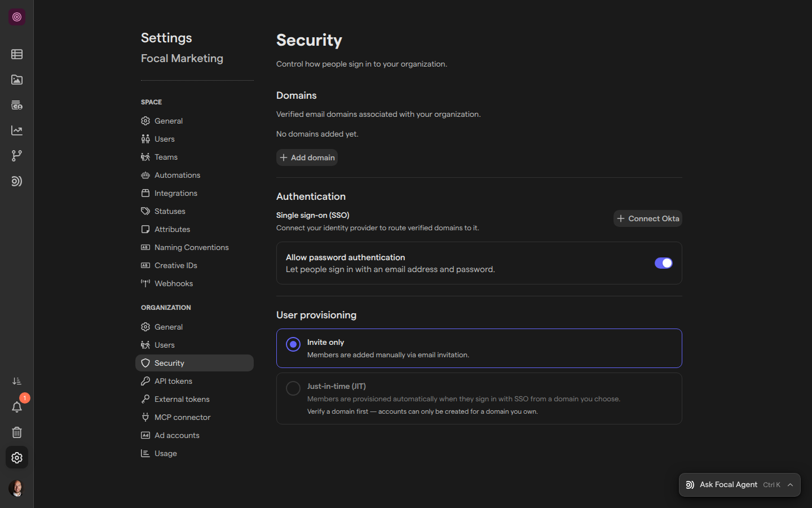Open Users under SPACE settings
This screenshot has width=812, height=508.
click(x=195, y=139)
